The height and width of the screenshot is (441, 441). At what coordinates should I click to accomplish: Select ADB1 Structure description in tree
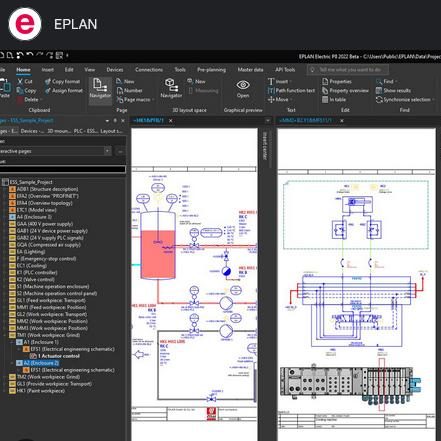47,189
